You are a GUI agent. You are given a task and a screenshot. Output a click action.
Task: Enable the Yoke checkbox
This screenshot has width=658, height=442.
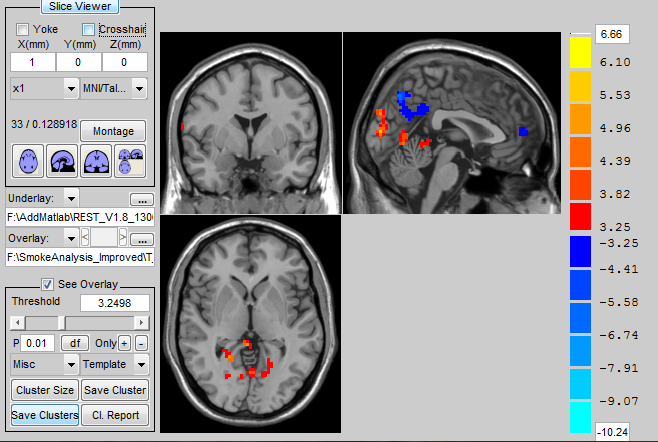pyautogui.click(x=22, y=29)
